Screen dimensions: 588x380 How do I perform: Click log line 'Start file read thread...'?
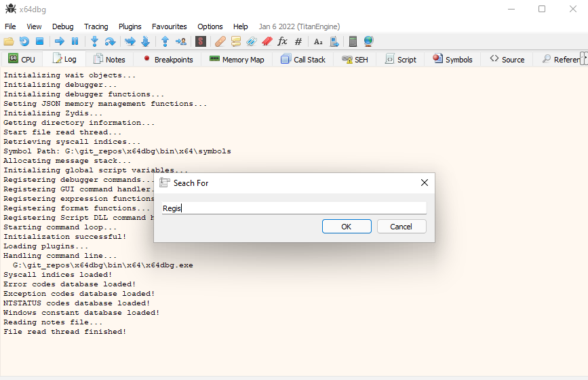point(62,132)
